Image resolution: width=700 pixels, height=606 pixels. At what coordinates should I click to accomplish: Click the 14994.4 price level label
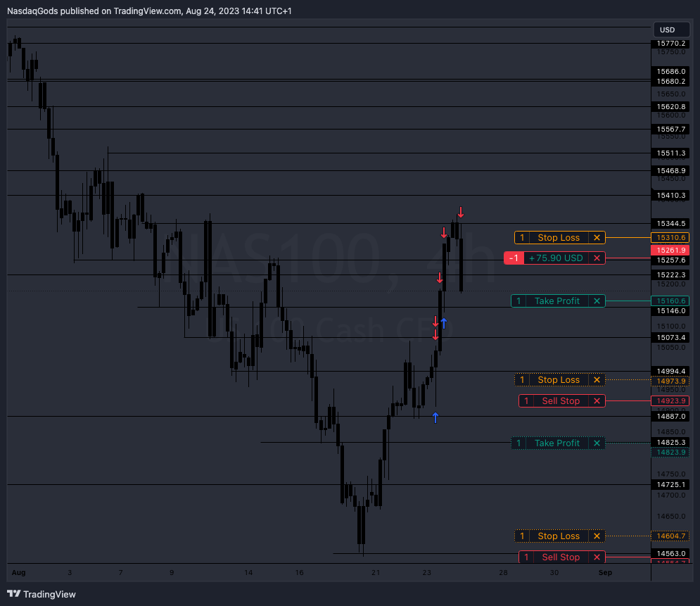pyautogui.click(x=670, y=371)
